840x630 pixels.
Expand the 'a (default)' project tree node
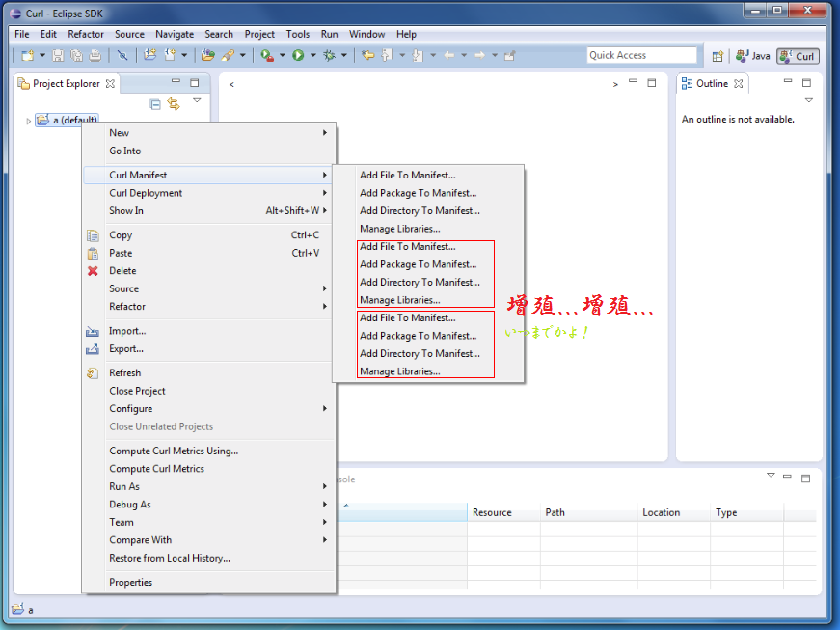28,121
